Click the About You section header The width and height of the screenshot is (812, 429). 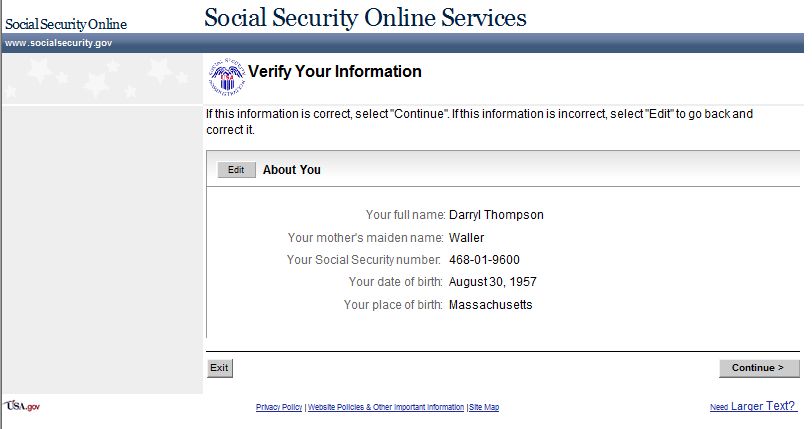click(x=291, y=170)
